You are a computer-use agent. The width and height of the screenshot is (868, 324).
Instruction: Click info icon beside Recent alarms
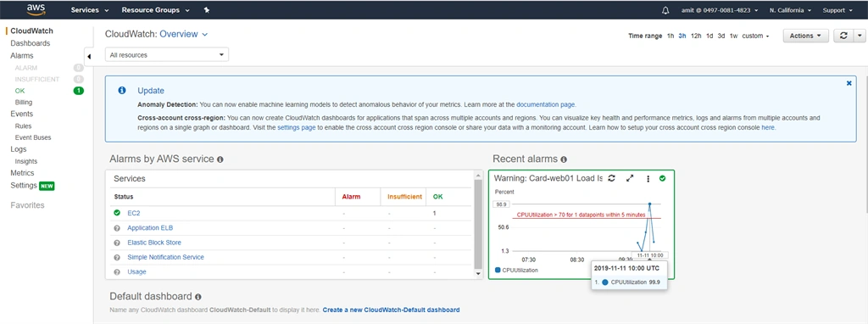click(x=564, y=159)
